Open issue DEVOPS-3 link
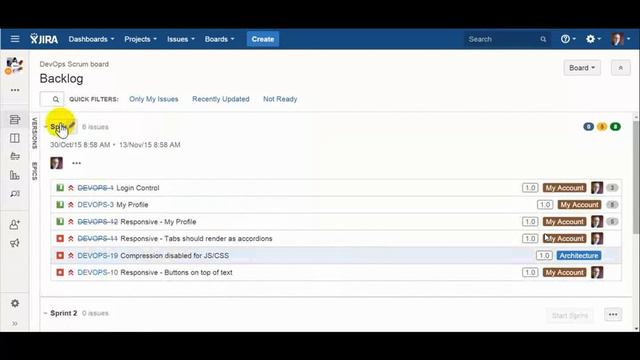 (96, 204)
